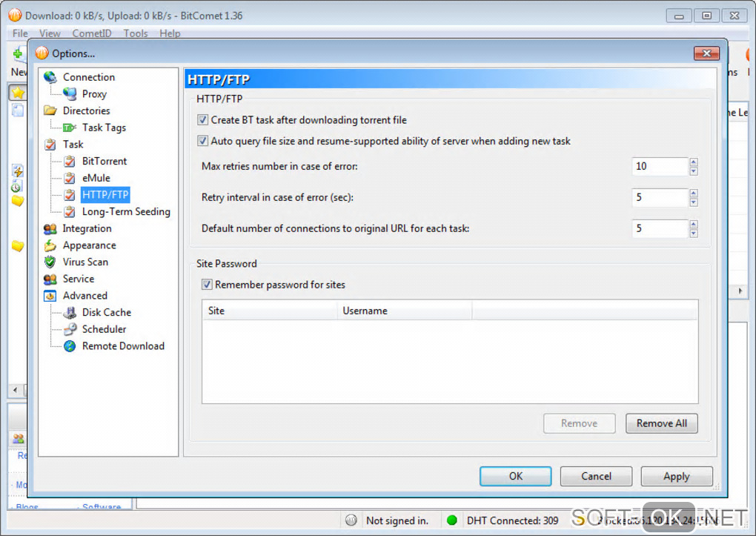Click the default connections input field
The width and height of the screenshot is (756, 536).
[660, 228]
